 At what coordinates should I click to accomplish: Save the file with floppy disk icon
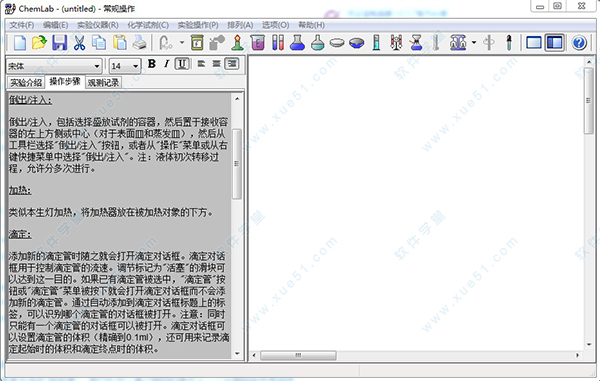pyautogui.click(x=59, y=42)
